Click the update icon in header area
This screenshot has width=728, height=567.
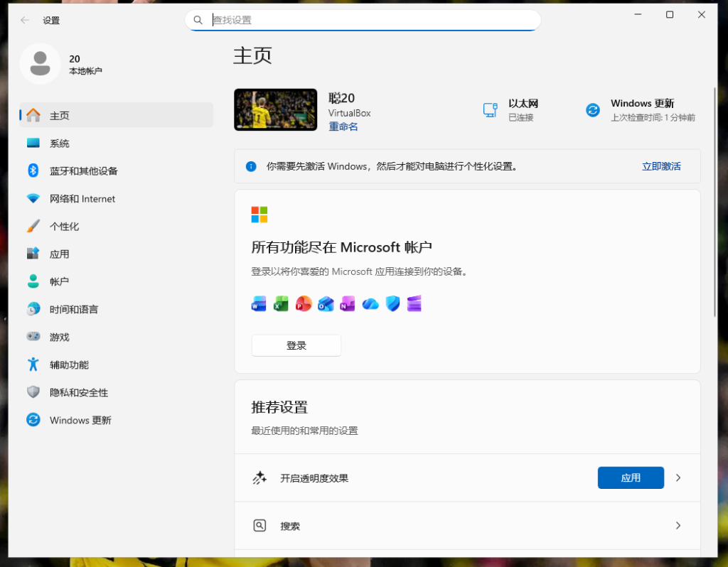click(593, 110)
